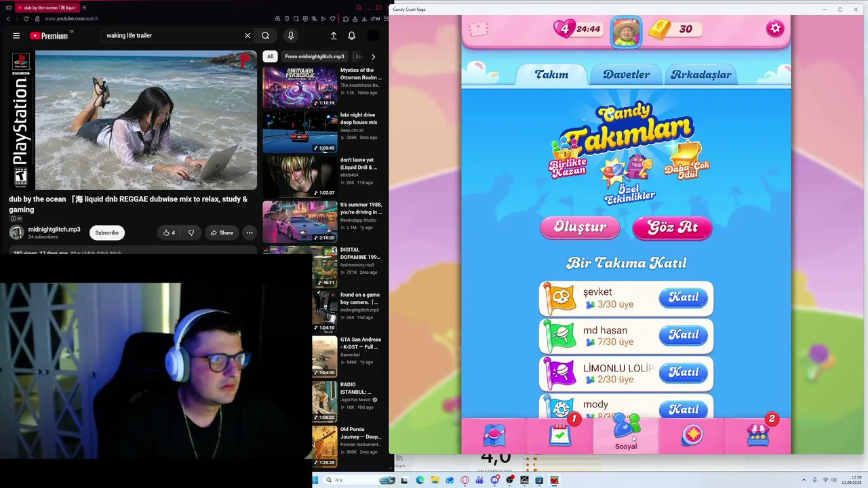Image resolution: width=868 pixels, height=488 pixels.
Task: Select the dub by the ocean browser tab
Action: 46,7
